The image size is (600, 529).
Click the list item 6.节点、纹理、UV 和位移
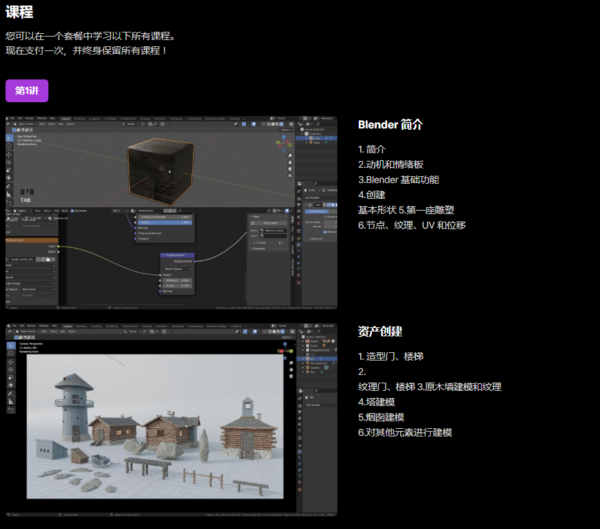click(x=412, y=225)
